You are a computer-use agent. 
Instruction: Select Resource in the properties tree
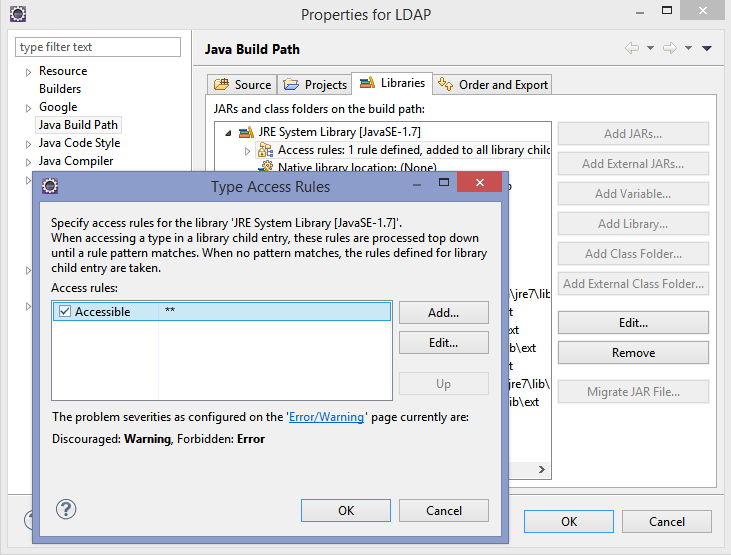coord(63,71)
